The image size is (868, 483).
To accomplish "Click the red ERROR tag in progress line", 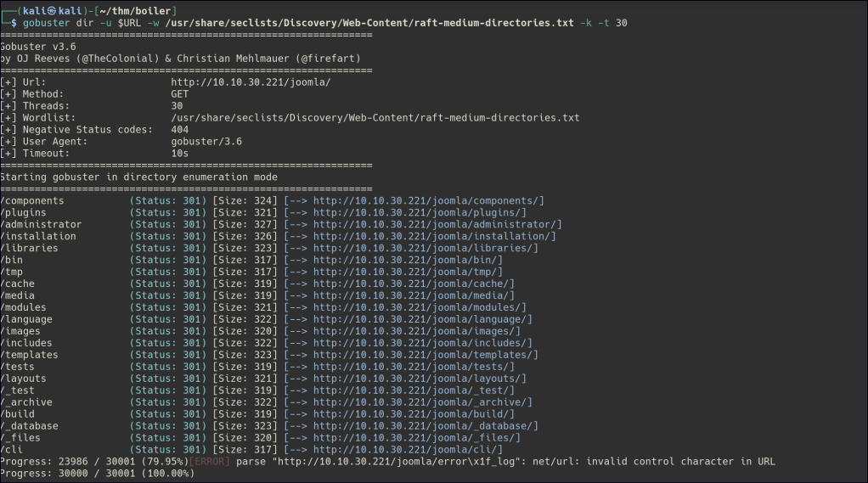I will click(209, 462).
